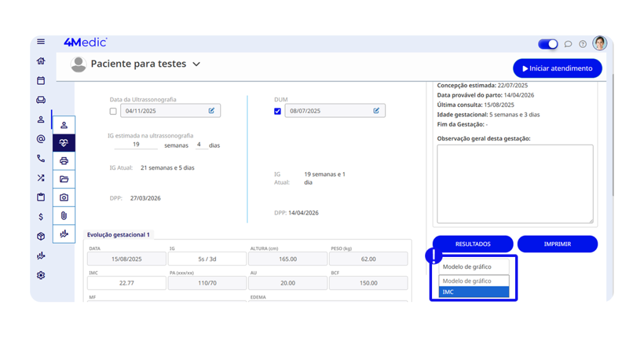Screen dimensions: 644x338
Task: Click the phone icon in sidebar
Action: point(41,159)
